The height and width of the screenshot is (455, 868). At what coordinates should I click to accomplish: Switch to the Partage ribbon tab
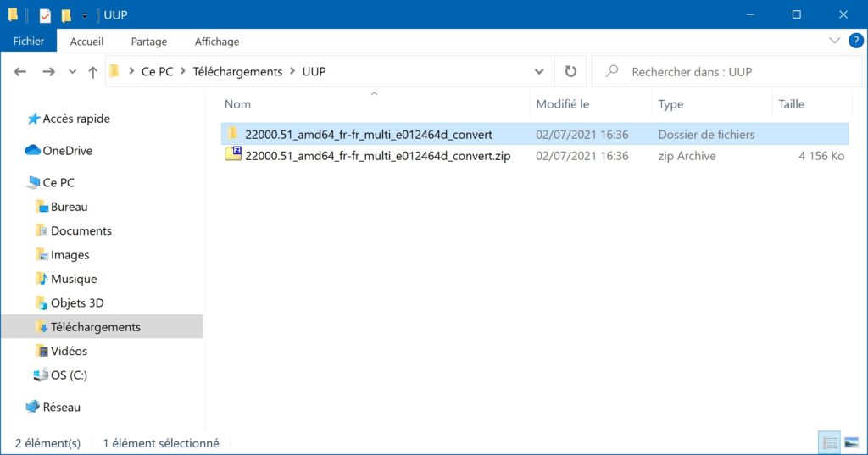[149, 42]
